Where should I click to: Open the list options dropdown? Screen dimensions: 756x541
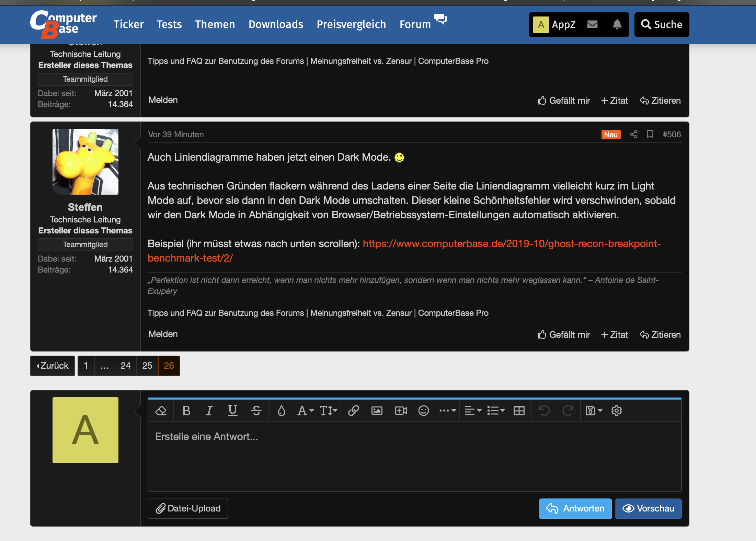(496, 411)
